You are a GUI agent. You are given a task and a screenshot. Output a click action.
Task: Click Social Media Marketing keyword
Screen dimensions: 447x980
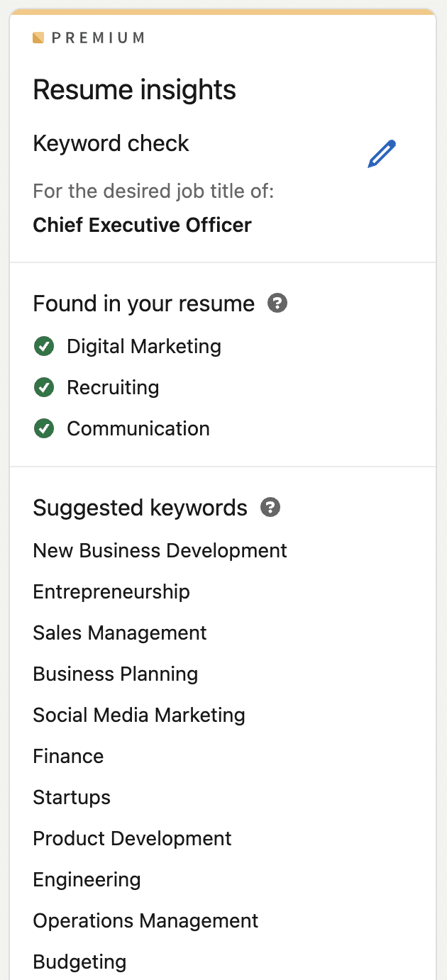[x=139, y=715]
